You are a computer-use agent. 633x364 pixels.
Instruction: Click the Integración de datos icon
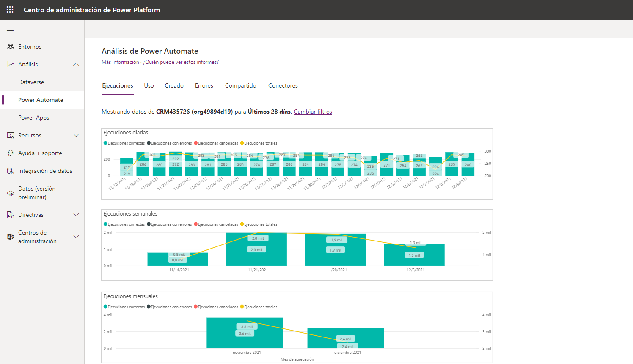(11, 171)
